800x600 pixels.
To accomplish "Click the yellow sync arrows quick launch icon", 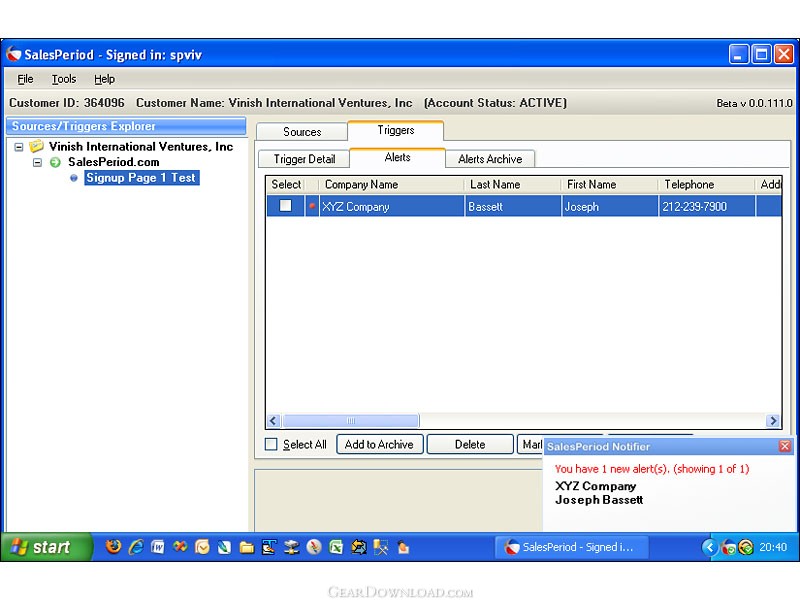I will click(359, 547).
